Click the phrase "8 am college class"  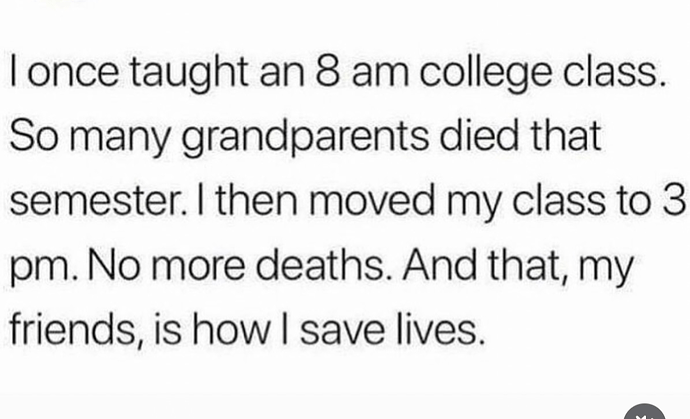coord(487,73)
